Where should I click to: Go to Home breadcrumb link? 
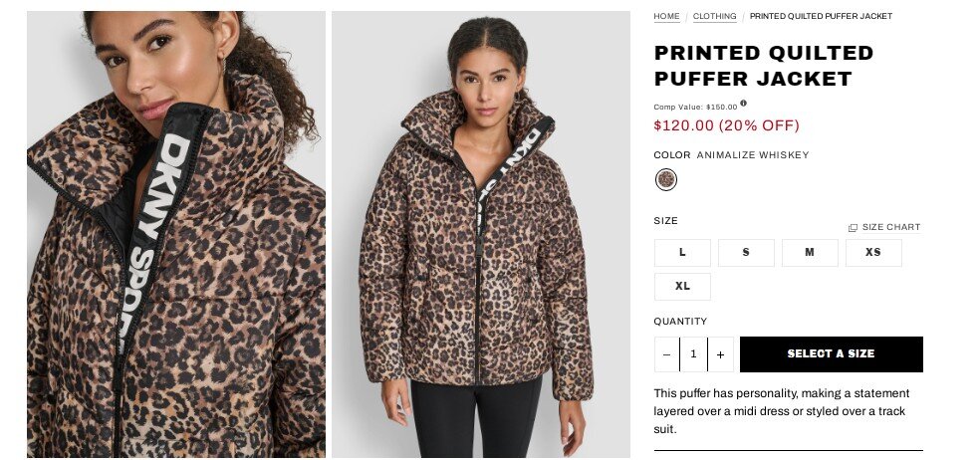(667, 16)
